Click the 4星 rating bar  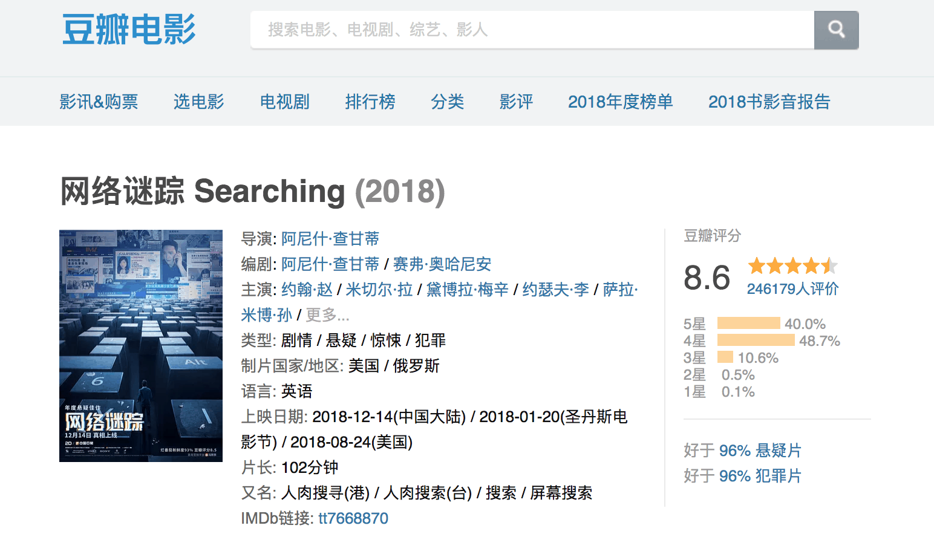coord(756,340)
